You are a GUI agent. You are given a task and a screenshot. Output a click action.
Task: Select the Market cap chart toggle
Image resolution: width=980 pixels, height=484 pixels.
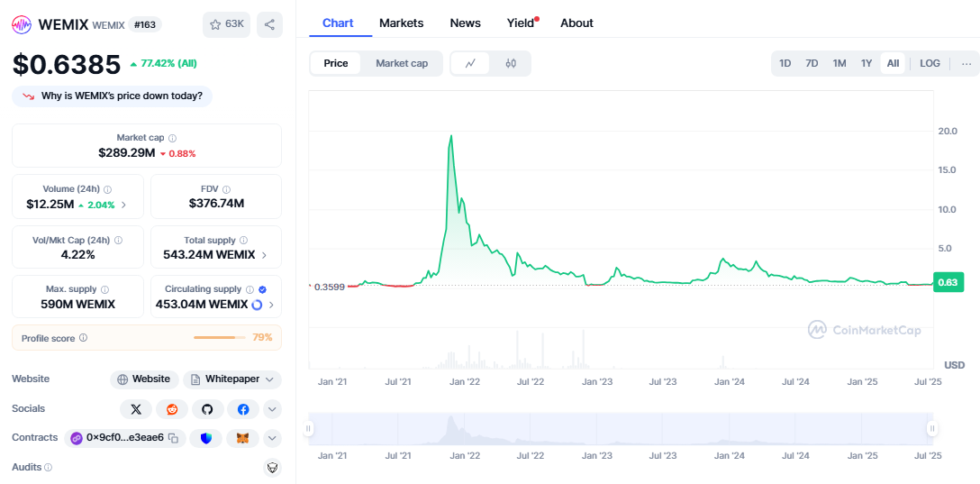pos(402,63)
